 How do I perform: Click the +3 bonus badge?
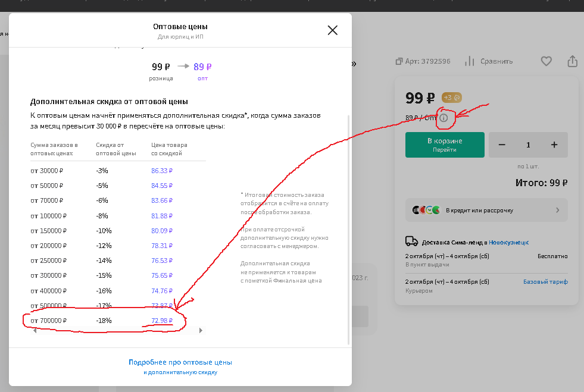pyautogui.click(x=452, y=98)
